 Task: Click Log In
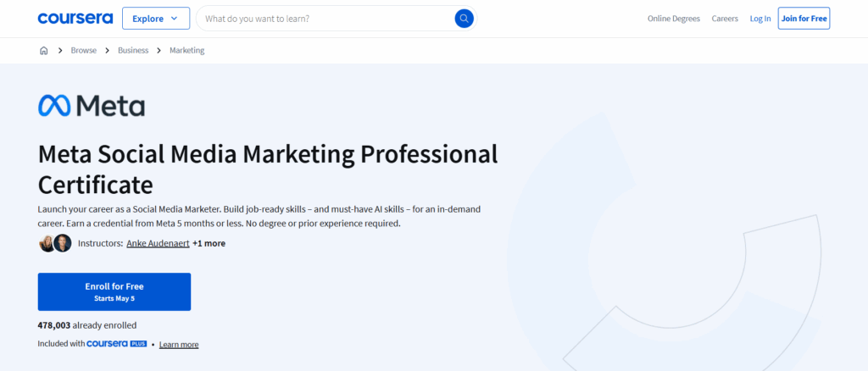760,19
